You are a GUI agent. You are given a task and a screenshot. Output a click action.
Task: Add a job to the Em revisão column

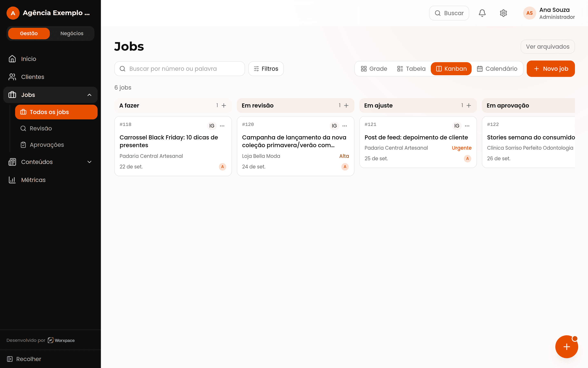click(346, 105)
